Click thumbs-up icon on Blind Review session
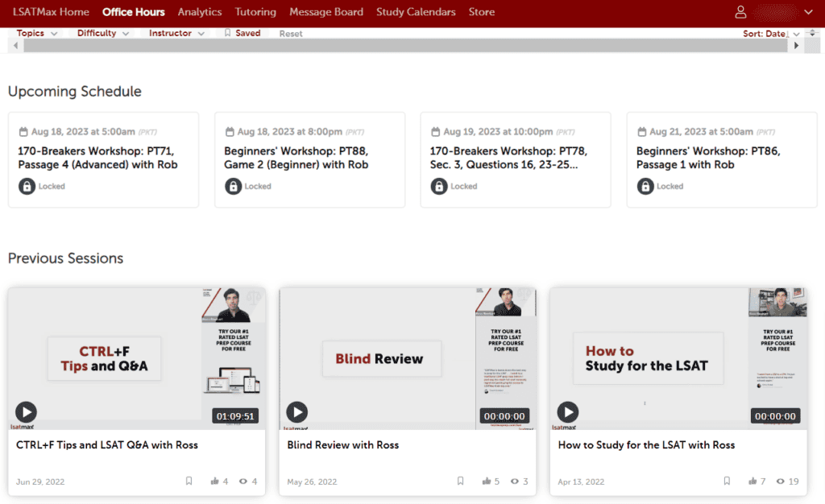The height and width of the screenshot is (504, 825). tap(487, 481)
